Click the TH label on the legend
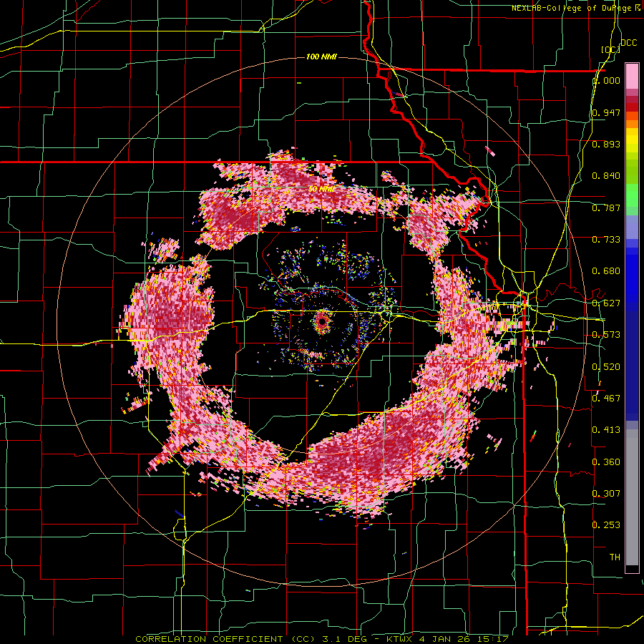This screenshot has width=644, height=644. click(x=615, y=557)
